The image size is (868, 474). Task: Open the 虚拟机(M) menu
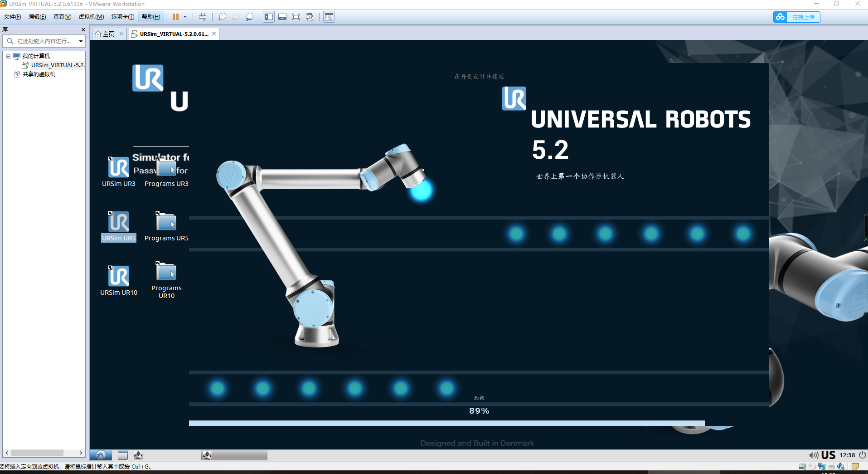pyautogui.click(x=91, y=17)
